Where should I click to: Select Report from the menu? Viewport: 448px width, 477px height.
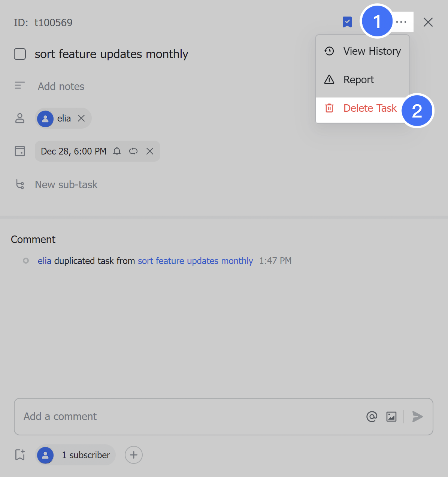(358, 79)
